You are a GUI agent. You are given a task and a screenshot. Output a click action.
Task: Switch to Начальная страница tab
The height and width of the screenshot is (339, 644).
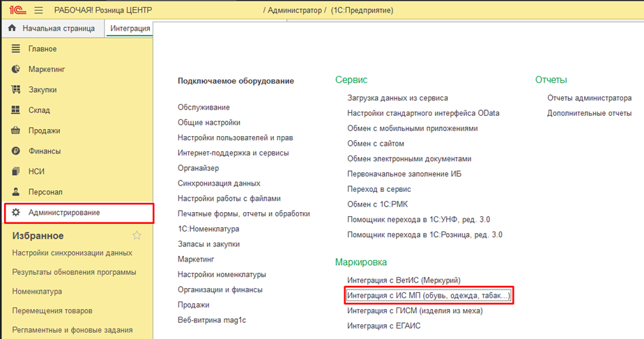point(53,29)
